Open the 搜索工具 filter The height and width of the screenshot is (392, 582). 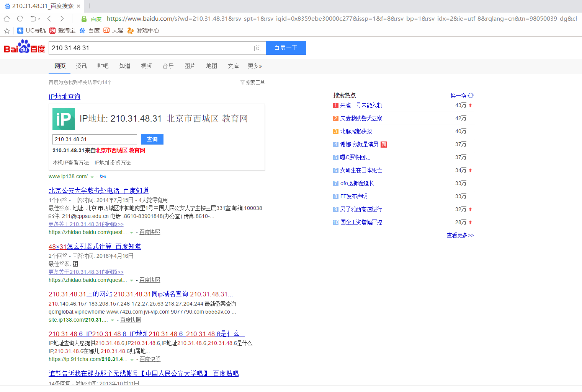point(252,82)
